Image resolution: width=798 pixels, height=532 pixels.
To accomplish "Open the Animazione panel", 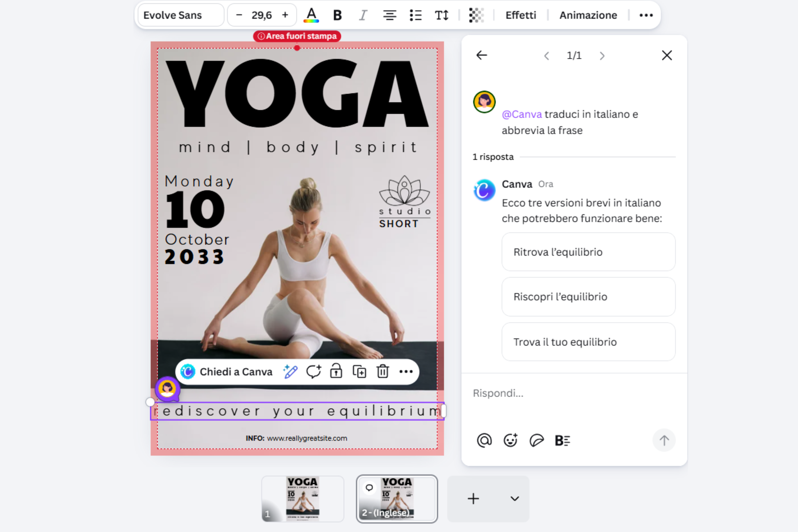I will click(588, 15).
